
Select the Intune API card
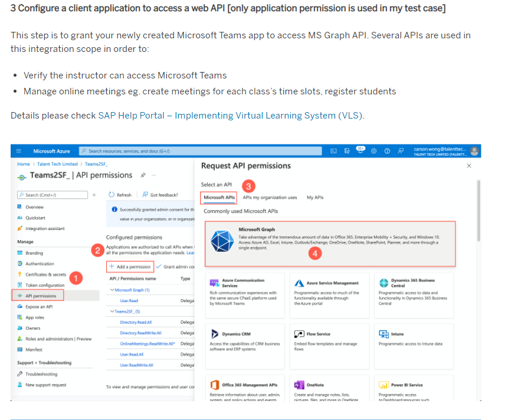pyautogui.click(x=414, y=346)
